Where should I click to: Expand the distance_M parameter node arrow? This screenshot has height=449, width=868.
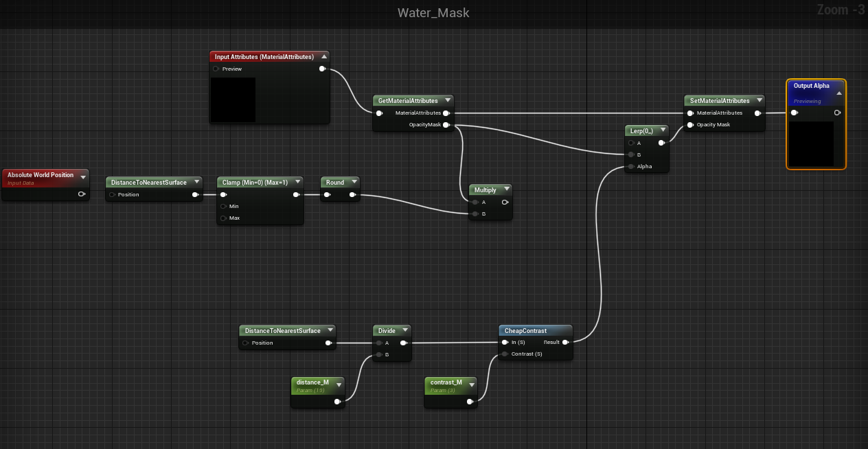[338, 384]
